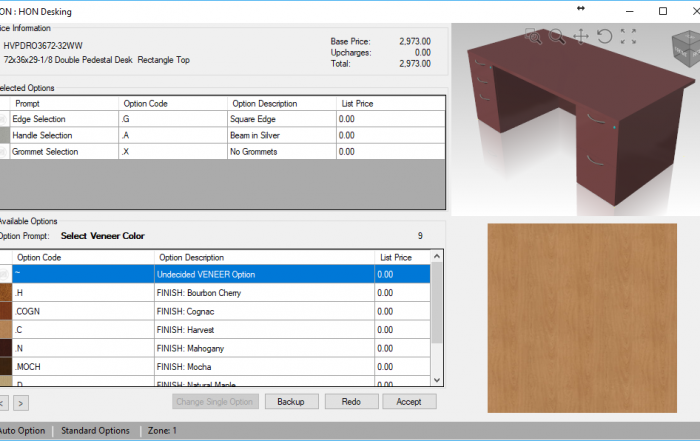Click the gray icon beside Handle Selection
This screenshot has width=700, height=441.
tap(4, 135)
